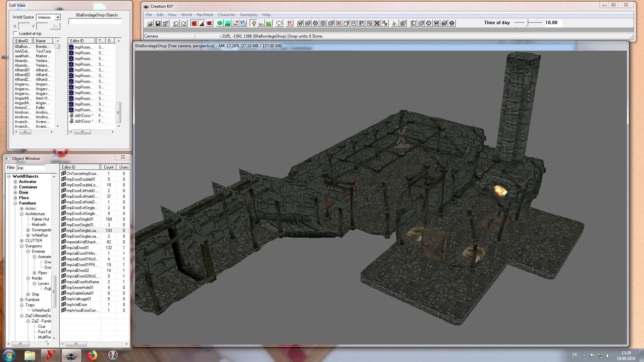Click the boxed O toolbar icon
The image size is (644, 362).
point(323,23)
